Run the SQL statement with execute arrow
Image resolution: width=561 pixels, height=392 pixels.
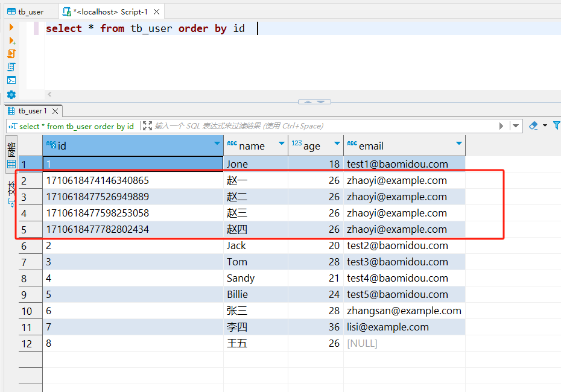pyautogui.click(x=11, y=27)
